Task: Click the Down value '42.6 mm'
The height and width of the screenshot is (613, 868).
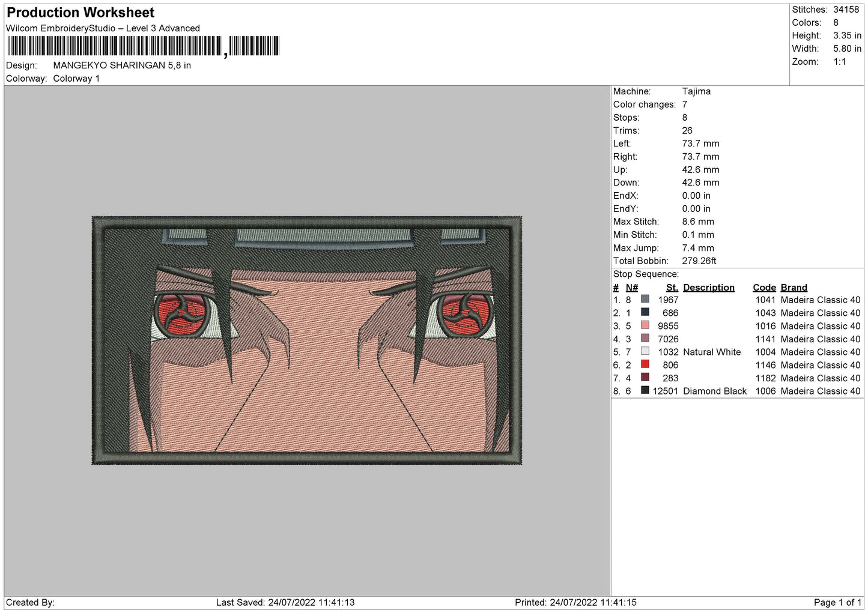Action: [x=700, y=183]
